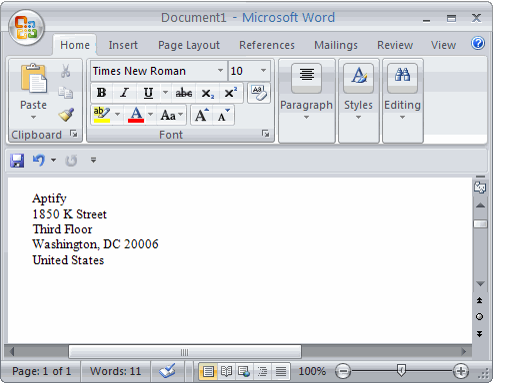Click the Copy icon
Image resolution: width=528 pixels, height=391 pixels.
[66, 93]
